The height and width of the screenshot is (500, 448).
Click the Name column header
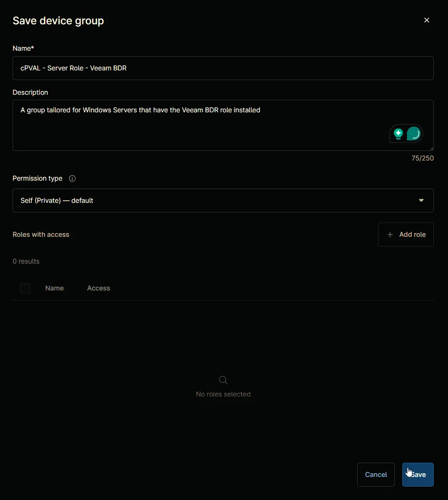[x=54, y=288]
